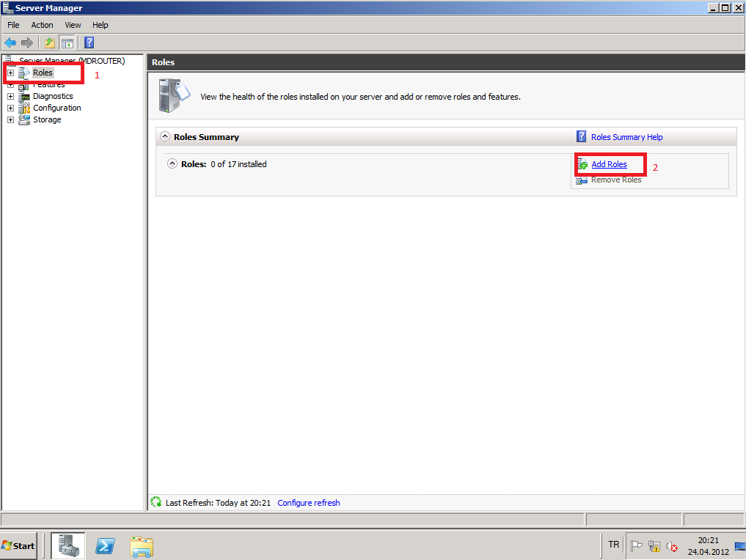Collapse the Roles: 0 of 17 installed chevron
The height and width of the screenshot is (560, 746).
172,164
